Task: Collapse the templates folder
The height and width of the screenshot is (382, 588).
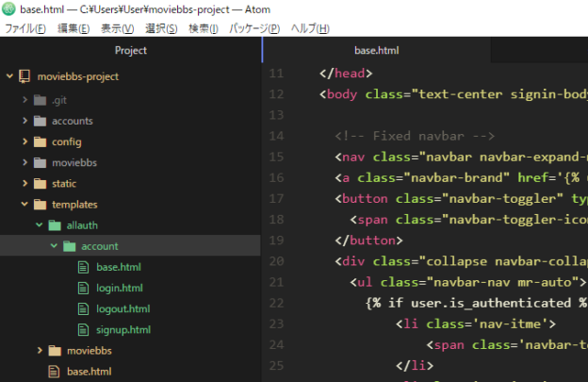Action: (x=25, y=204)
